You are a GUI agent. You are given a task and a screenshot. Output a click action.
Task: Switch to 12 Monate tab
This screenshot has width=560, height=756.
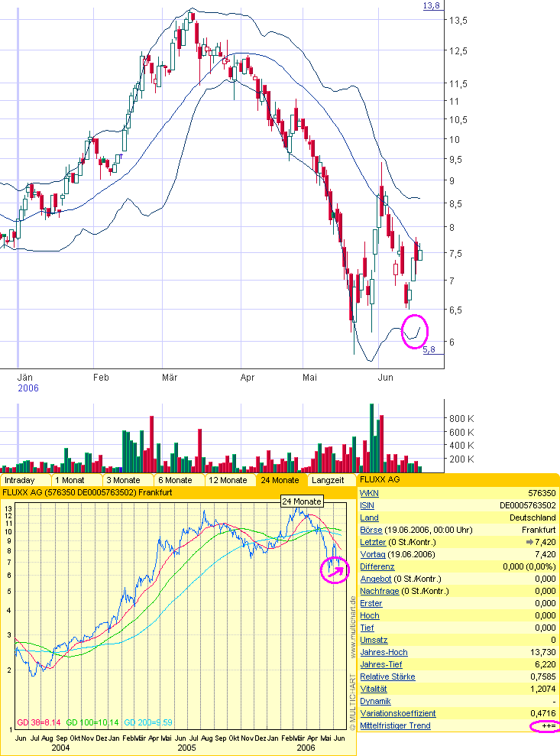[231, 480]
